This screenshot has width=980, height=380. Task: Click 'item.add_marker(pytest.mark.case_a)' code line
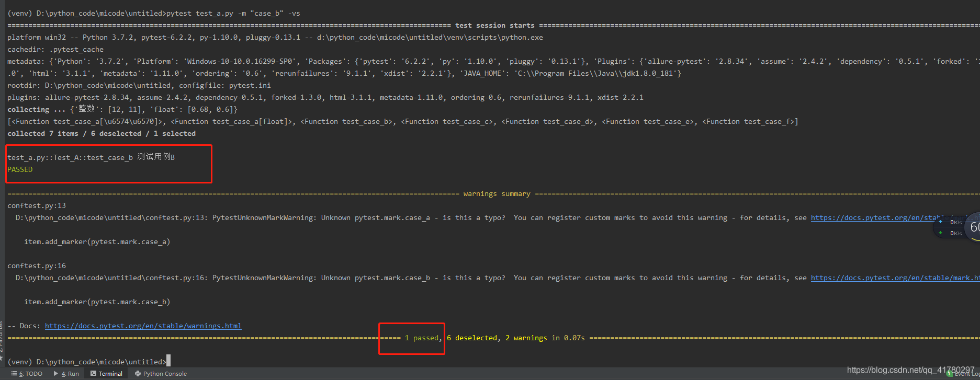pos(97,241)
